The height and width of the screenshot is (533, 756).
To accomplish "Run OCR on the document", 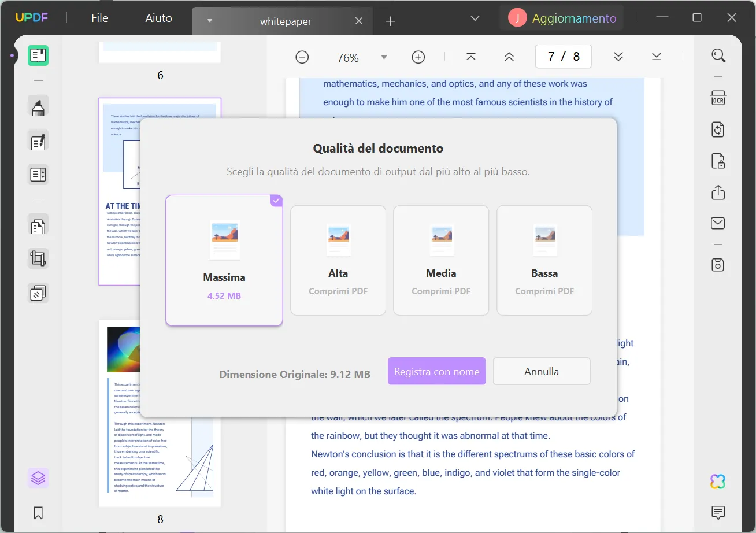I will [x=717, y=98].
